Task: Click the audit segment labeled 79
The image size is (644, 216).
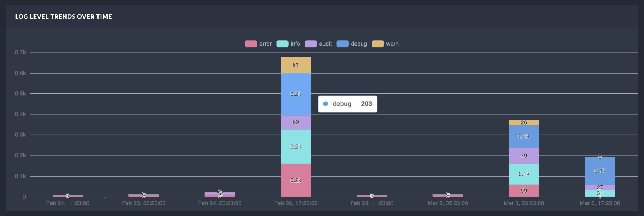Action: (x=524, y=156)
